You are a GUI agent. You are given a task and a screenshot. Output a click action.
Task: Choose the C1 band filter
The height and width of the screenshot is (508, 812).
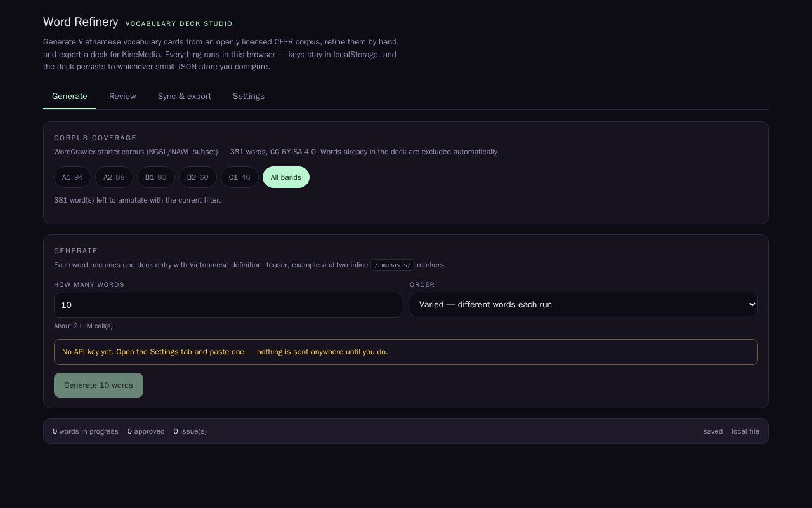[x=240, y=177]
